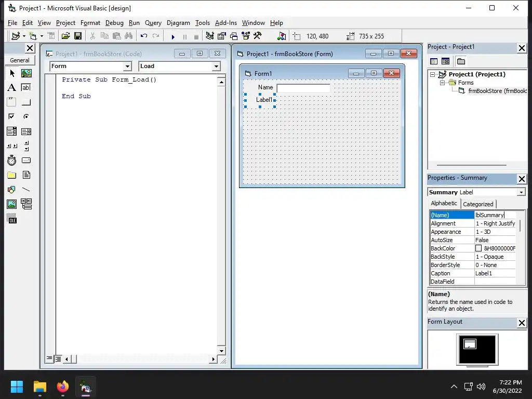This screenshot has width=532, height=399.
Task: Open the Format menu
Action: (90, 23)
